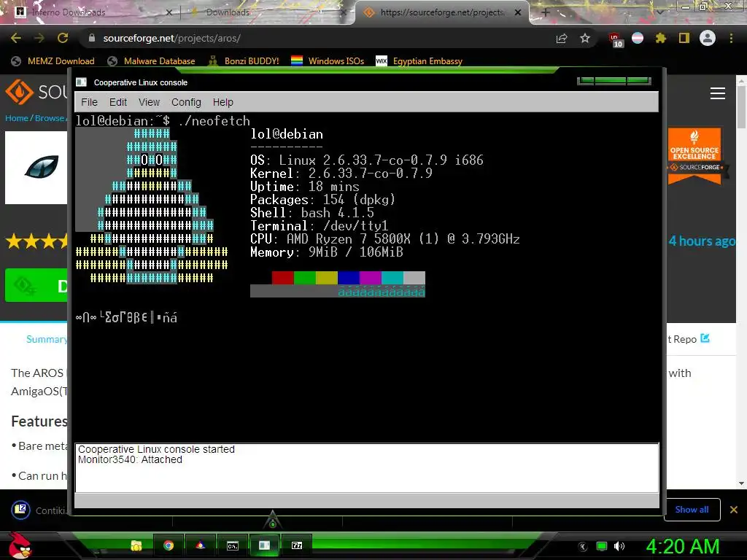Click the Open Source Excellence badge
This screenshot has width=747, height=560.
tap(695, 156)
